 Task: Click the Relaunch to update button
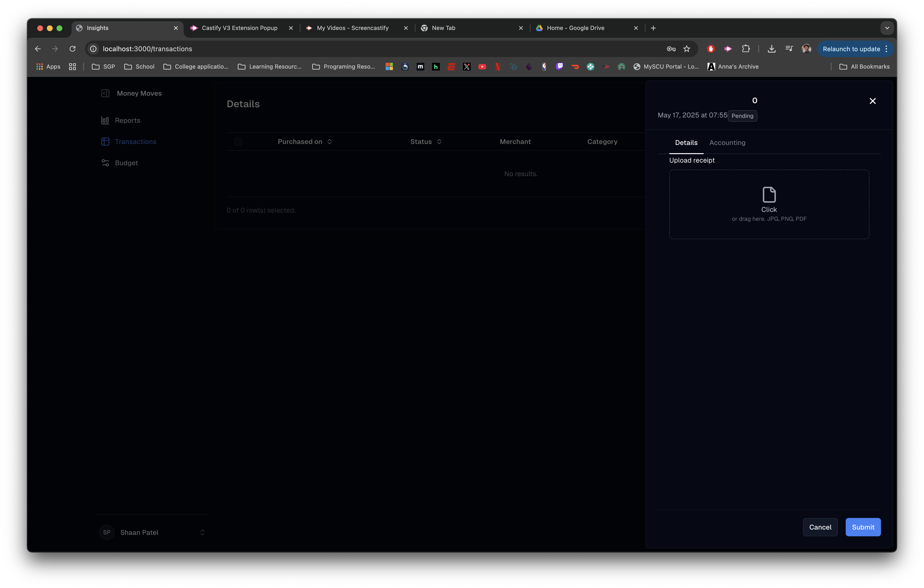pyautogui.click(x=851, y=49)
